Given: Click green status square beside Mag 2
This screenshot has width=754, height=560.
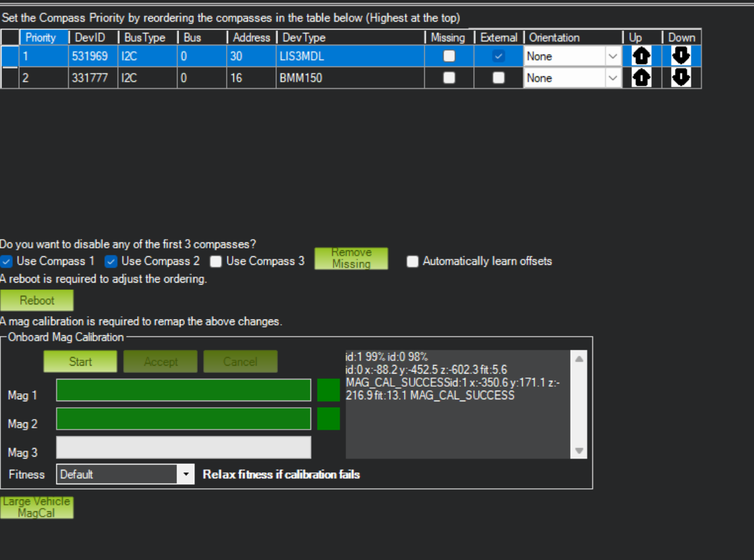Looking at the screenshot, I should (328, 419).
